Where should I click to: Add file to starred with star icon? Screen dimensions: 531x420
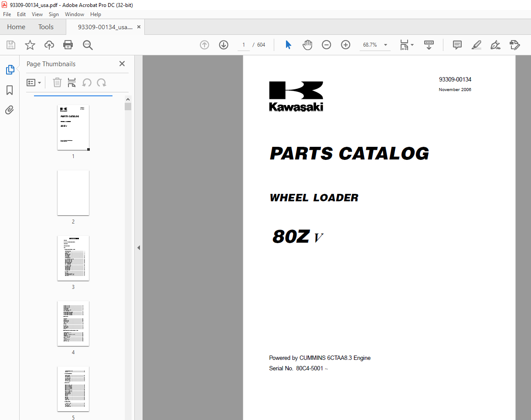30,45
